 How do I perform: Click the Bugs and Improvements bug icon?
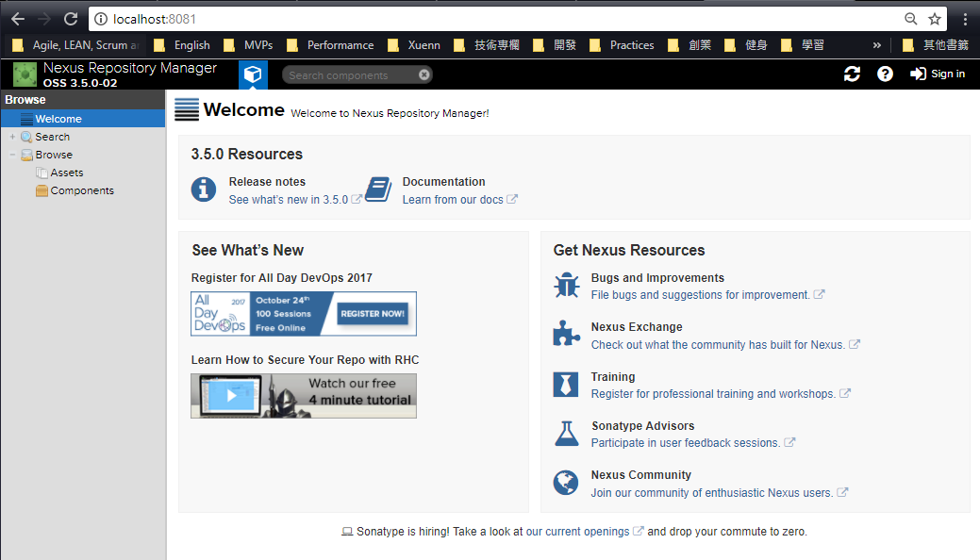(x=566, y=286)
